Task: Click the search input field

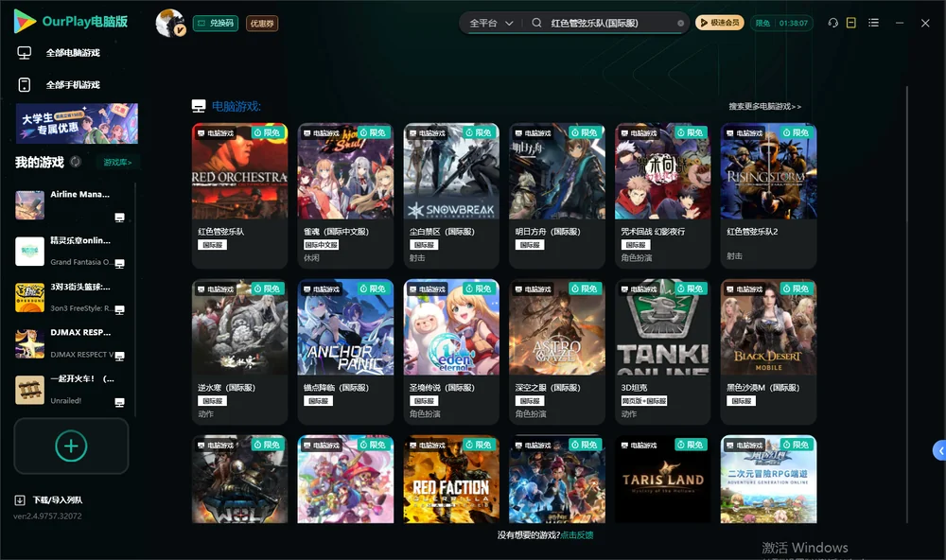Action: pos(609,23)
